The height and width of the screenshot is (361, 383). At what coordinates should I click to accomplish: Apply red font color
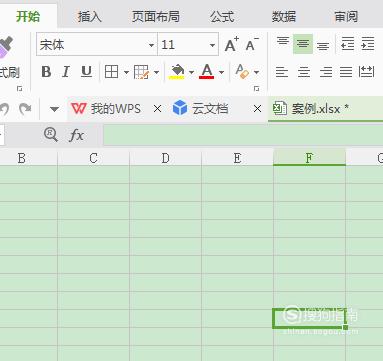207,72
